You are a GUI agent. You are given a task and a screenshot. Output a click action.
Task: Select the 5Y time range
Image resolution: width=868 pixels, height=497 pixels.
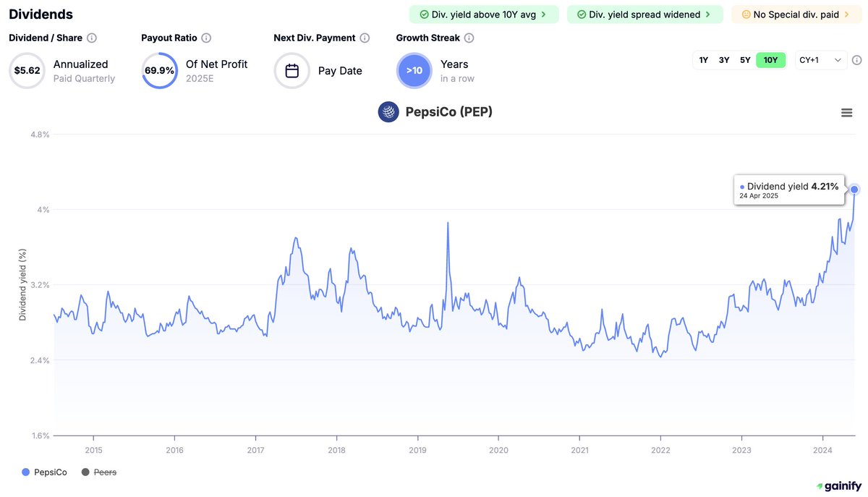click(x=745, y=60)
